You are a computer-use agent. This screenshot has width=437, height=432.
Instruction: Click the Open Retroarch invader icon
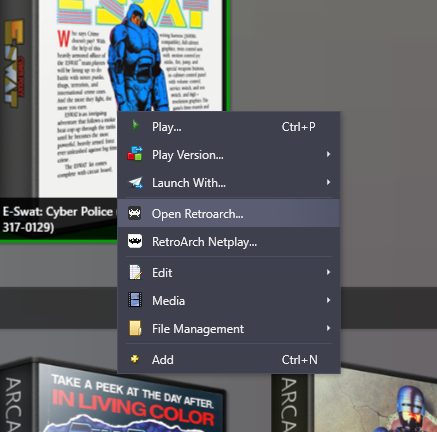pos(135,213)
